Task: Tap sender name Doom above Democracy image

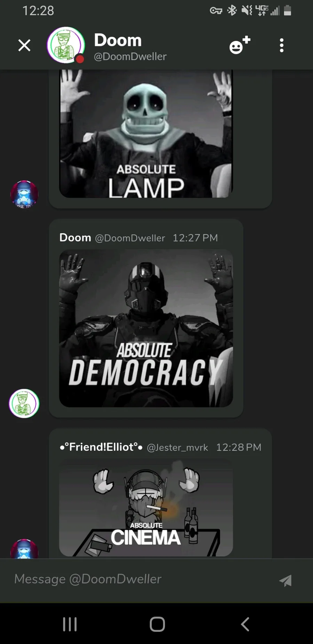Action: 75,238
